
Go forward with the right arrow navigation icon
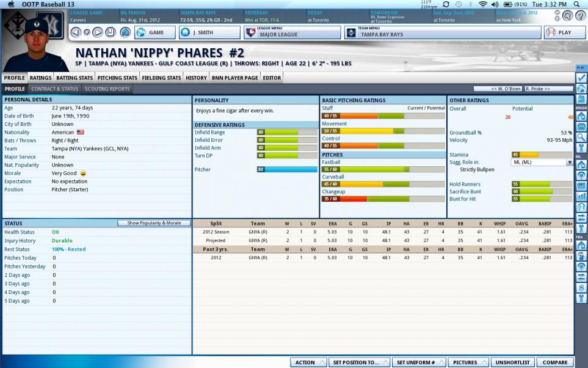tap(98, 32)
